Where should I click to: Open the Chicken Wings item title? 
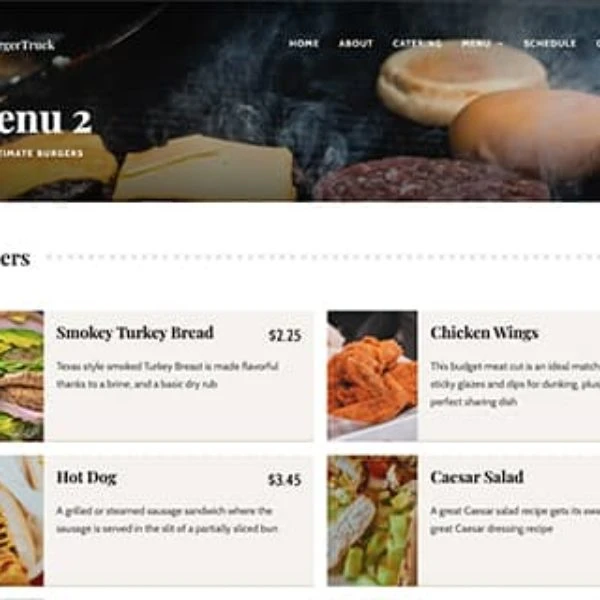coord(484,333)
